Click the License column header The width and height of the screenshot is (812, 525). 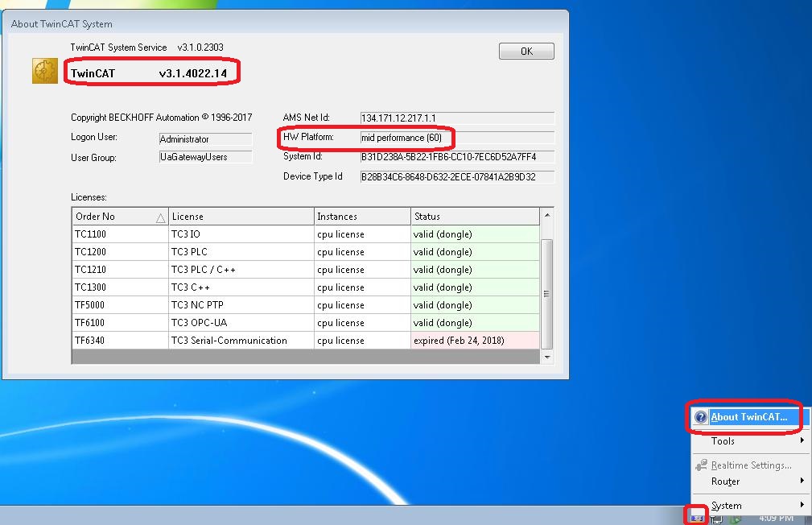tap(240, 217)
